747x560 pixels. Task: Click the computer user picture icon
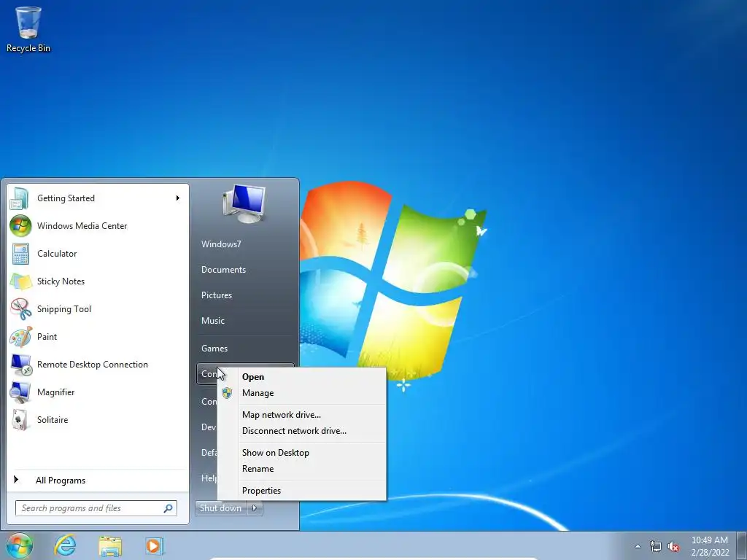click(244, 204)
